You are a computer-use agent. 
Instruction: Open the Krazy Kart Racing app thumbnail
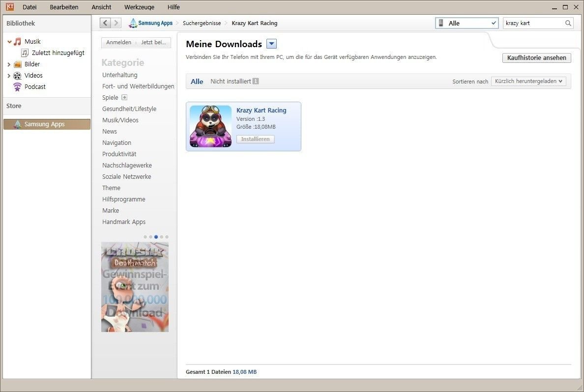[x=210, y=126]
